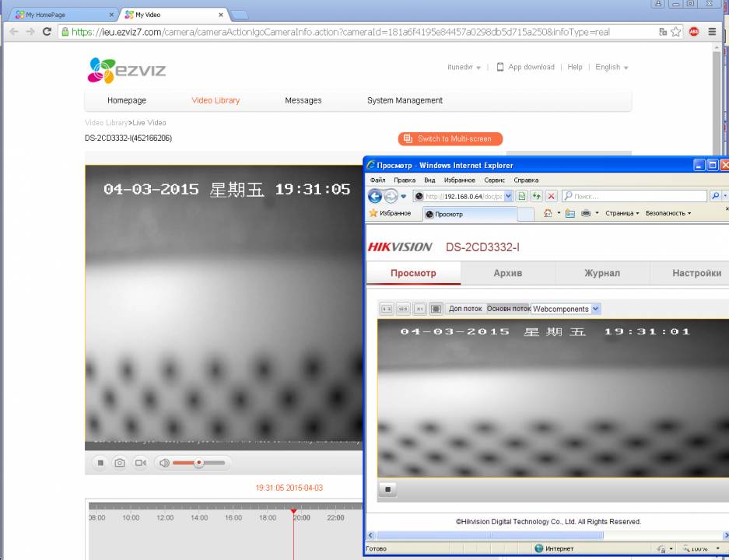Open the Файл menu in Internet Explorer

(x=377, y=180)
